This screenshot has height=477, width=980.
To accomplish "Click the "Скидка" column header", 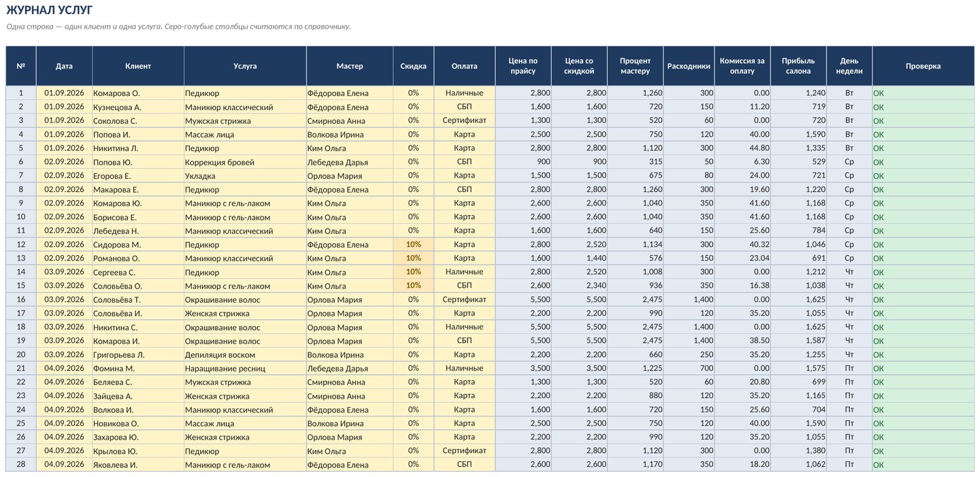I will [x=413, y=66].
